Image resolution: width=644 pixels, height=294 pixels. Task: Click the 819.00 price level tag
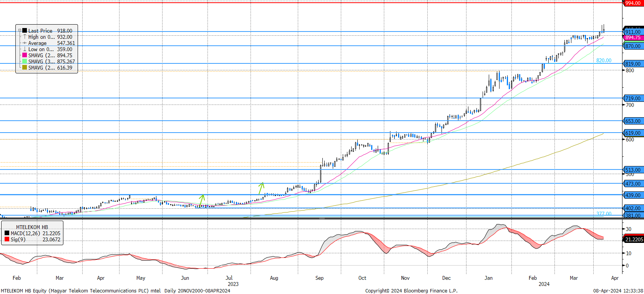(x=633, y=64)
